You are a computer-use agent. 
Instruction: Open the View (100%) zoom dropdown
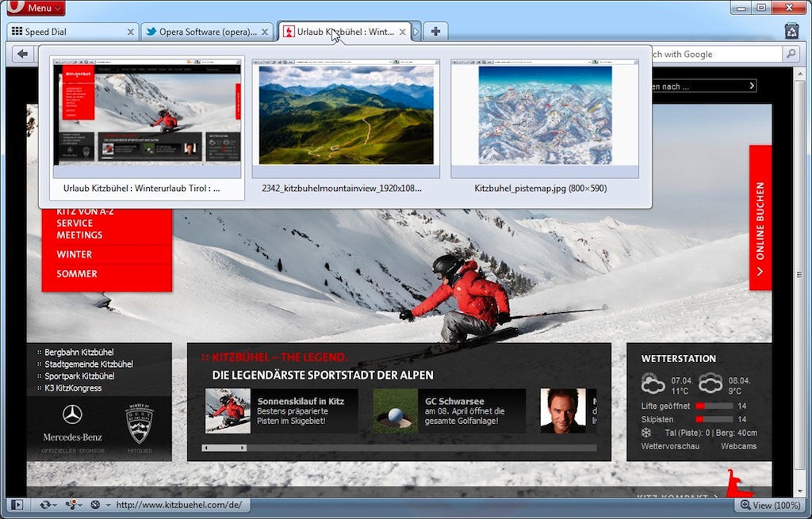(x=769, y=506)
